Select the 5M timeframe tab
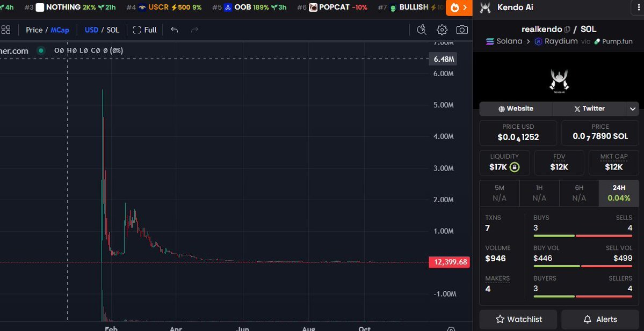The width and height of the screenshot is (644, 331). [x=500, y=193]
